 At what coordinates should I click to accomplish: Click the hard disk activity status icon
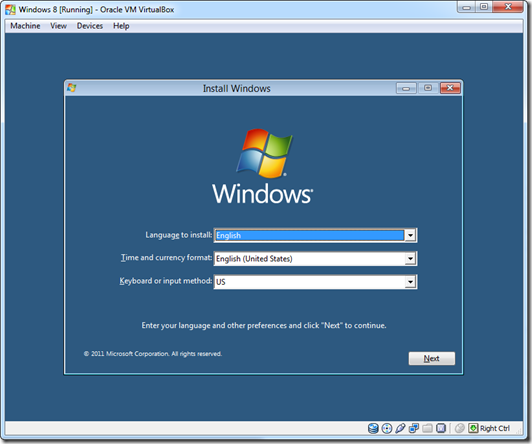[x=373, y=428]
